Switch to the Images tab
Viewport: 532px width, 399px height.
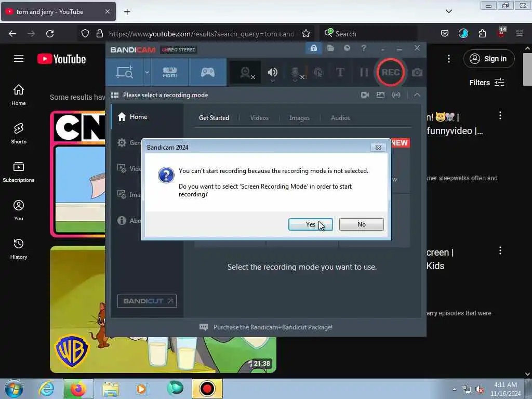[x=299, y=118]
